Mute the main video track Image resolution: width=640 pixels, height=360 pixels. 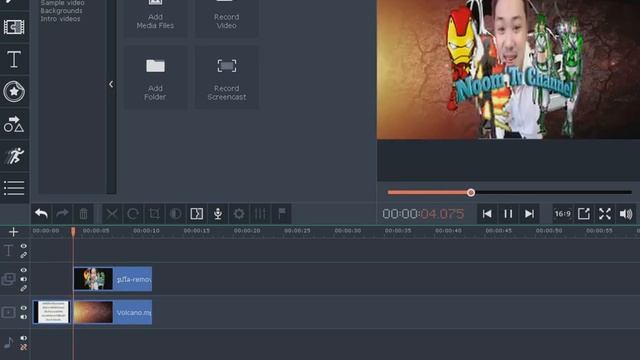(x=24, y=317)
